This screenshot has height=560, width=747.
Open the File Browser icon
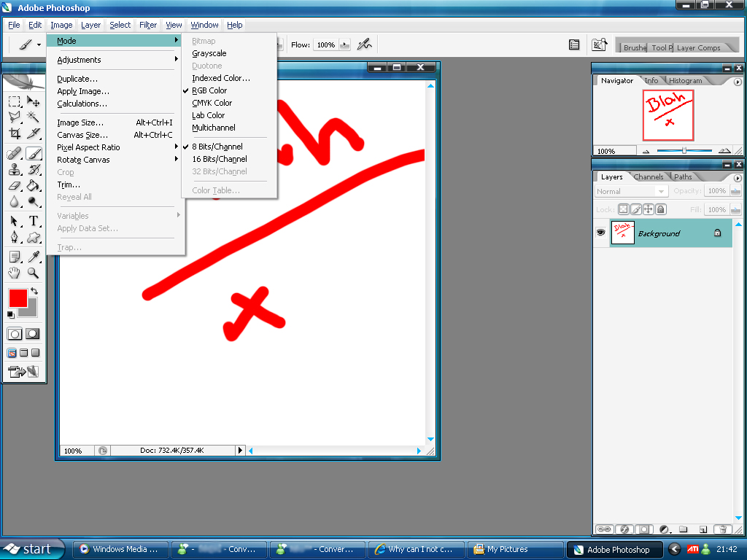(x=599, y=44)
